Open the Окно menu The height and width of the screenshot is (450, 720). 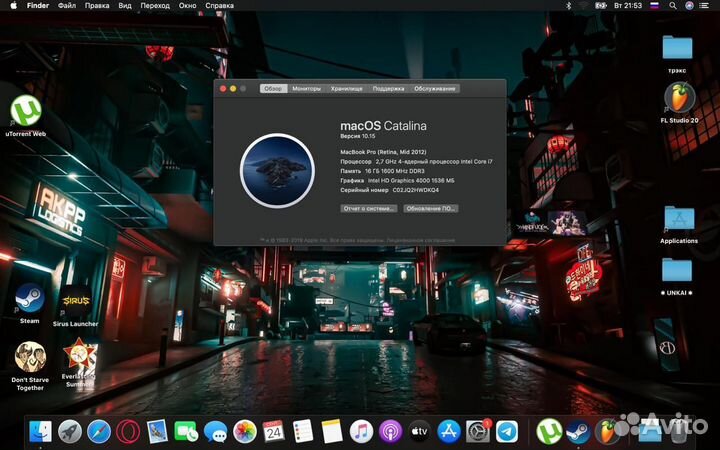pos(187,6)
